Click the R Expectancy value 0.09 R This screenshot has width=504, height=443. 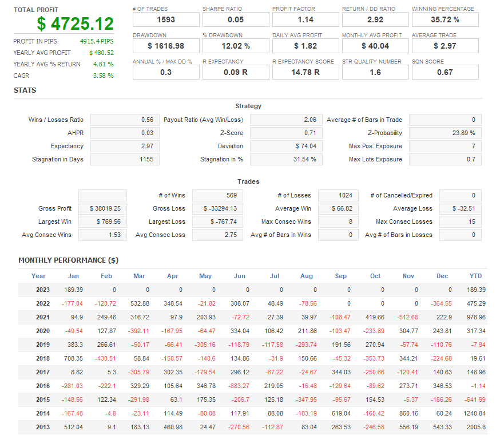click(236, 72)
